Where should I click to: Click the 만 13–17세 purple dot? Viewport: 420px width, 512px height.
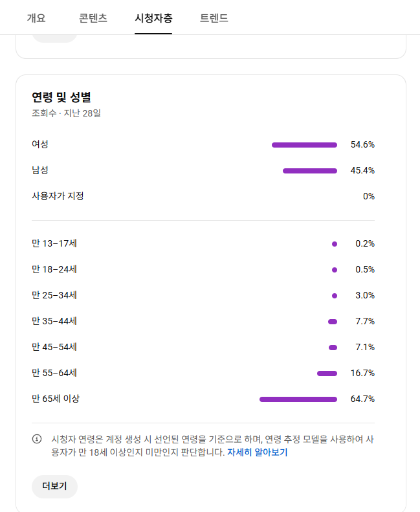(x=335, y=244)
